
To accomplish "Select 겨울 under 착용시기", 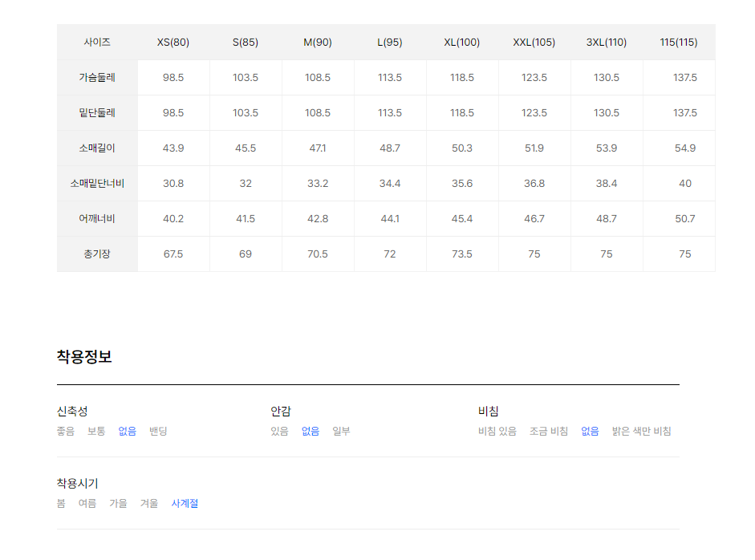I will click(x=148, y=503).
